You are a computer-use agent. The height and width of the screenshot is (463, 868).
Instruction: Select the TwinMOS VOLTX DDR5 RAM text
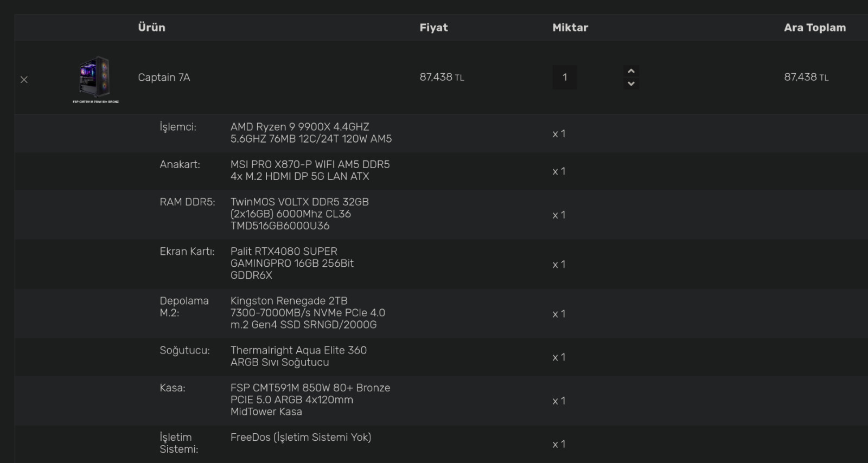pyautogui.click(x=299, y=214)
